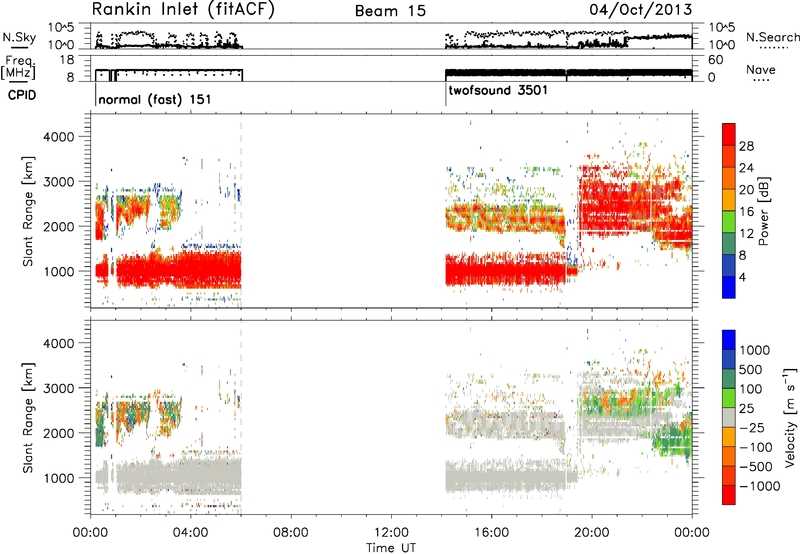Click the date "04/Oct/2013"

pyautogui.click(x=641, y=10)
